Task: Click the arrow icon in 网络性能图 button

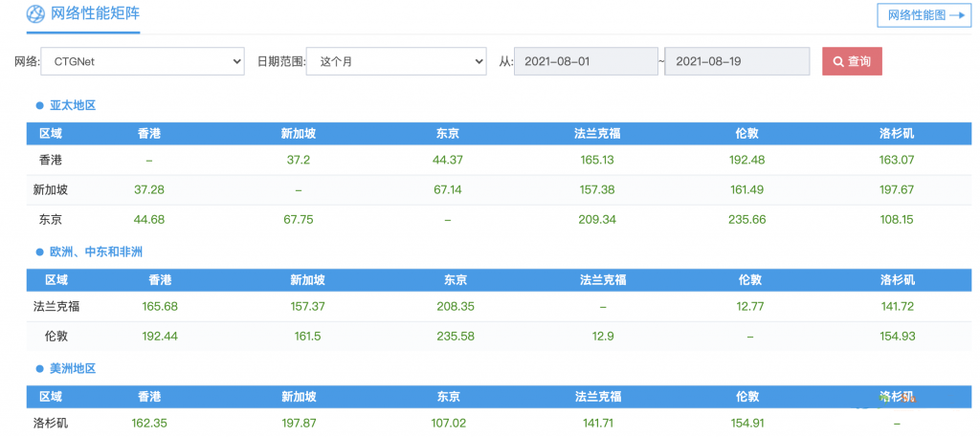Action: (956, 15)
